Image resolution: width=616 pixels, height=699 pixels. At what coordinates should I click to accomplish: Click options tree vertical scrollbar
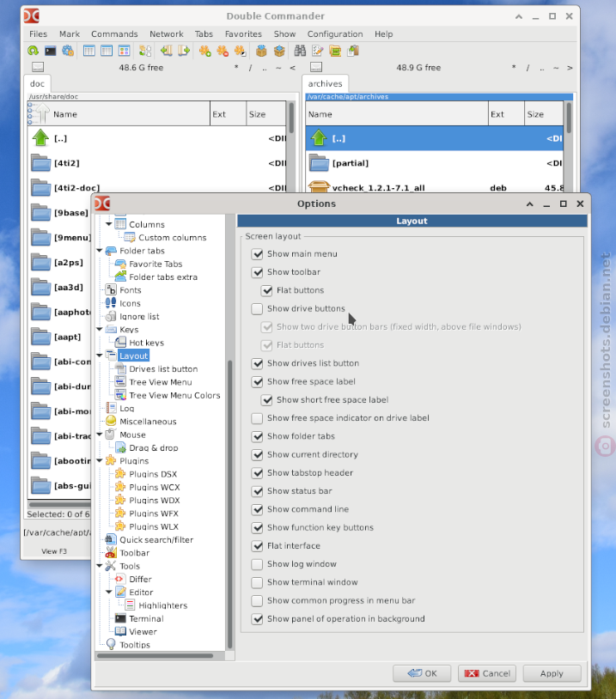pyautogui.click(x=229, y=504)
